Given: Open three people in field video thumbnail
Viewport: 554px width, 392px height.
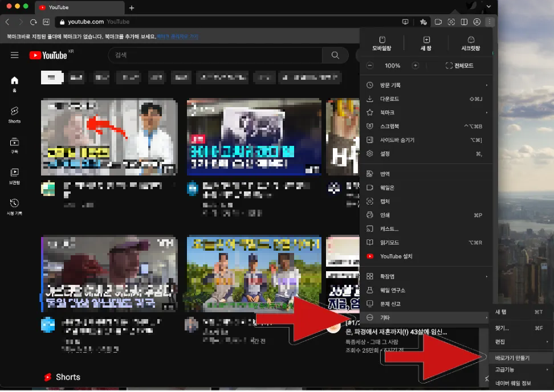Looking at the screenshot, I should click(x=254, y=274).
